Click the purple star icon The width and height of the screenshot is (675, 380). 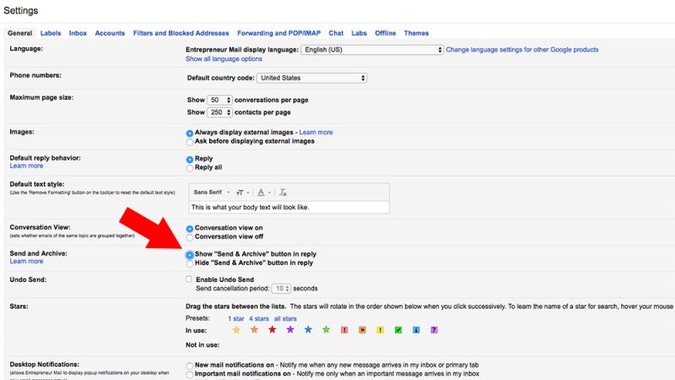(x=290, y=330)
